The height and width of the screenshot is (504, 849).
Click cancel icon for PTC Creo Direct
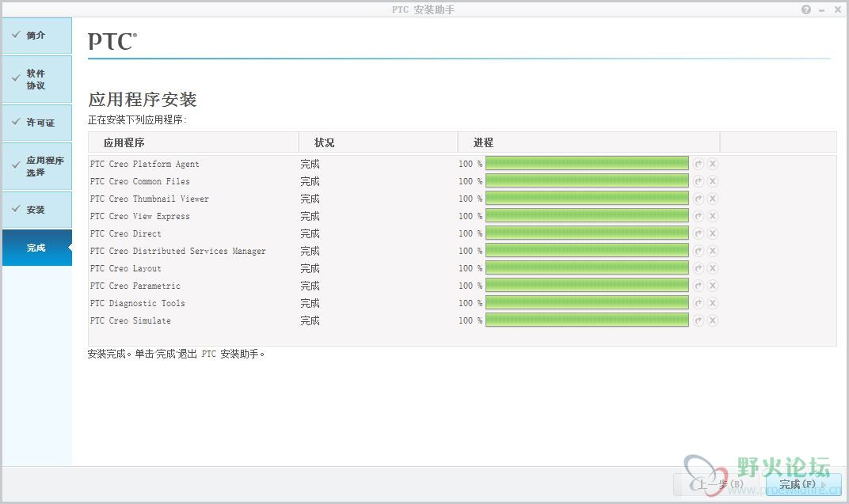[713, 233]
